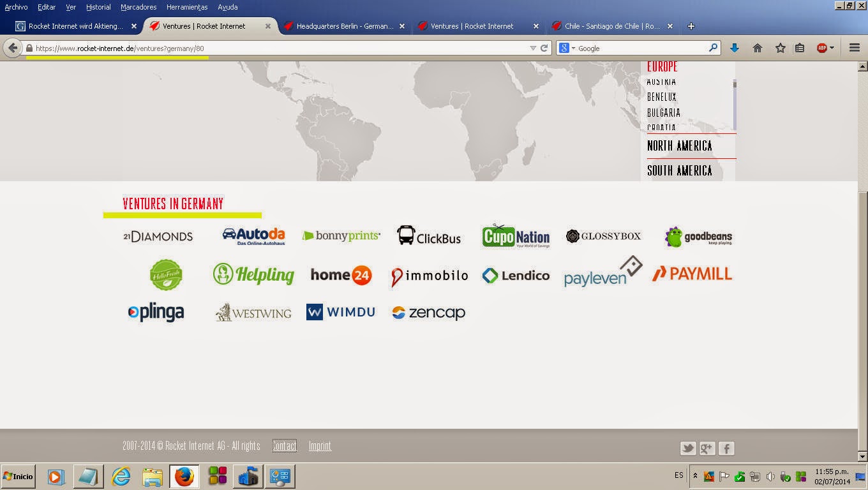Switch to Rocket Internet wird Aktieng... tab
868x490 pixels.
click(77, 26)
